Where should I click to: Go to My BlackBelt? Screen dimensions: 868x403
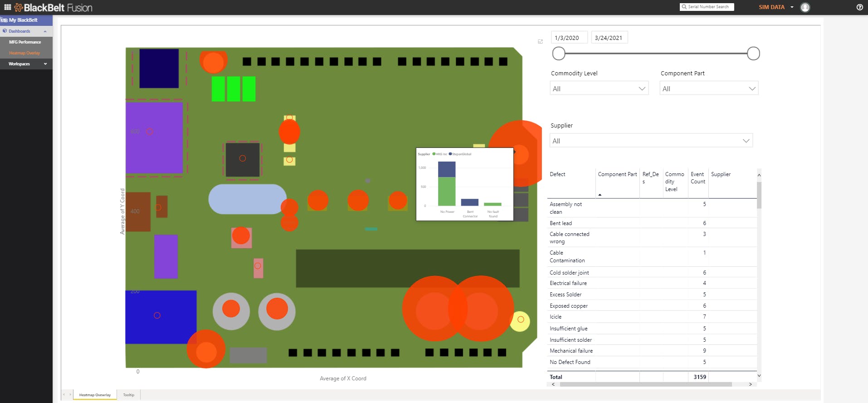point(23,20)
